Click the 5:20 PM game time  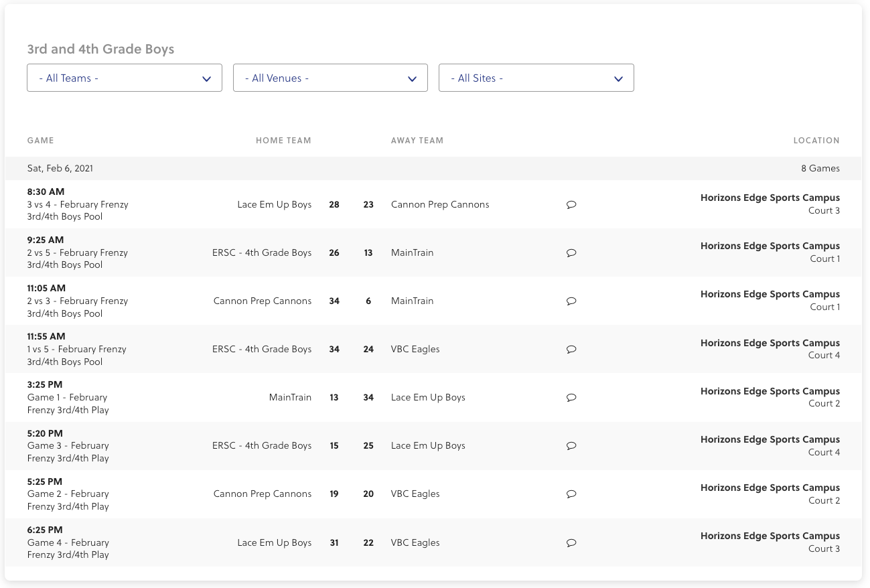(x=45, y=433)
